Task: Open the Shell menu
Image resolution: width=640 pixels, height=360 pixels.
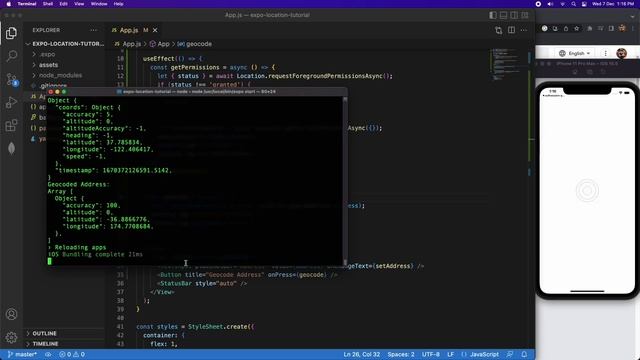Action: (48, 4)
